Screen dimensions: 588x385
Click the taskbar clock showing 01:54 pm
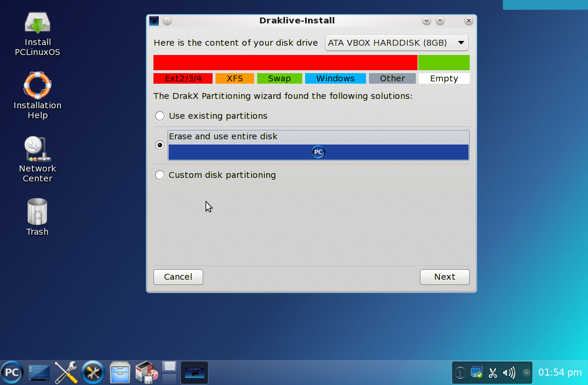(x=560, y=373)
